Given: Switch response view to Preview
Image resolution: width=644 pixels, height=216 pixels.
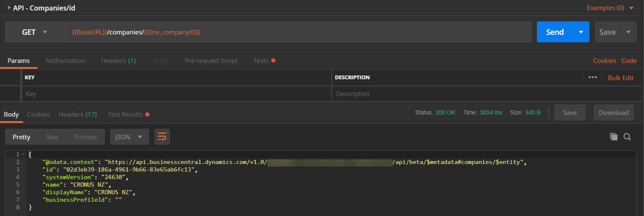Looking at the screenshot, I should tap(85, 137).
